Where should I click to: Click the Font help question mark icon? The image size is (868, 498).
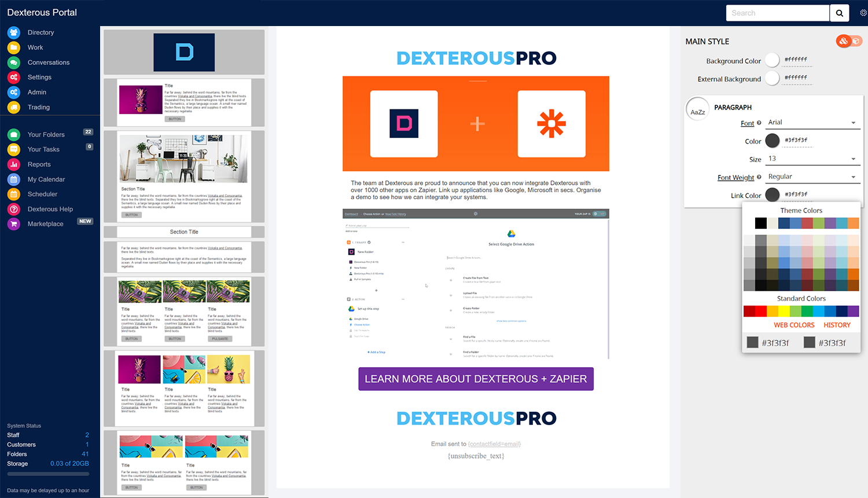point(759,123)
